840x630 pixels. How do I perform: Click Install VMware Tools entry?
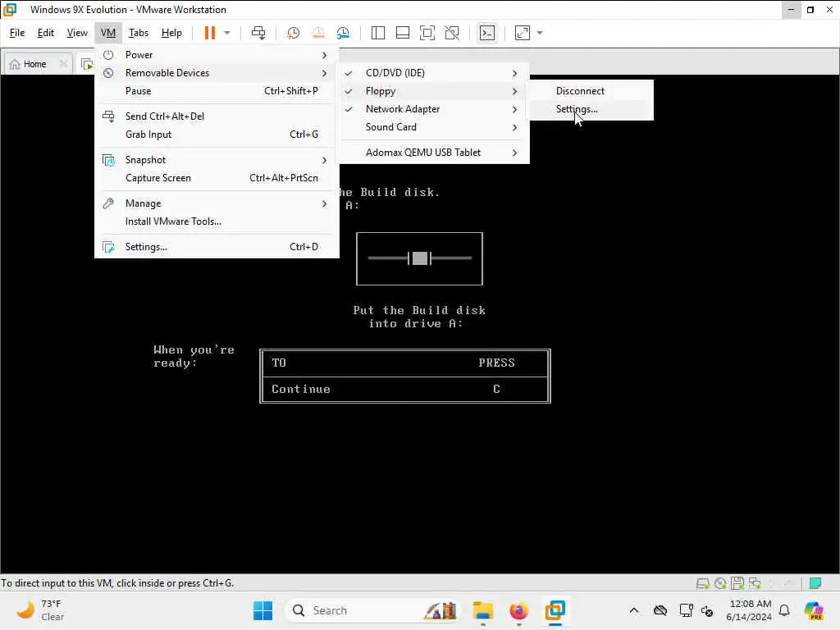217,221
